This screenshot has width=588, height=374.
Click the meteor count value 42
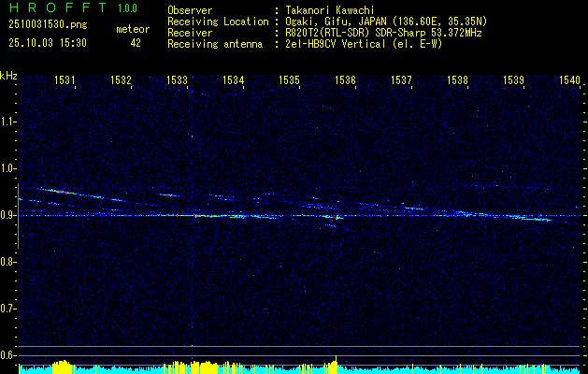point(136,43)
